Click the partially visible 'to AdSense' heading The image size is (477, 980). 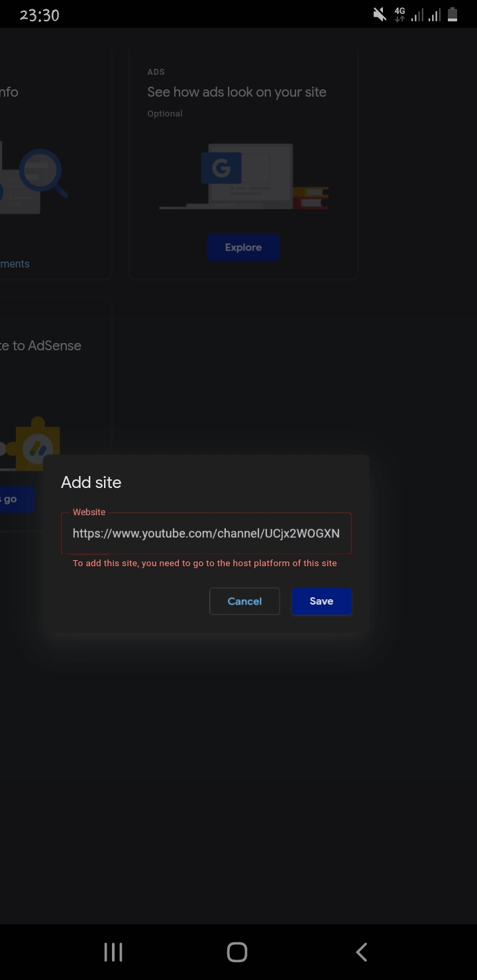pos(40,346)
